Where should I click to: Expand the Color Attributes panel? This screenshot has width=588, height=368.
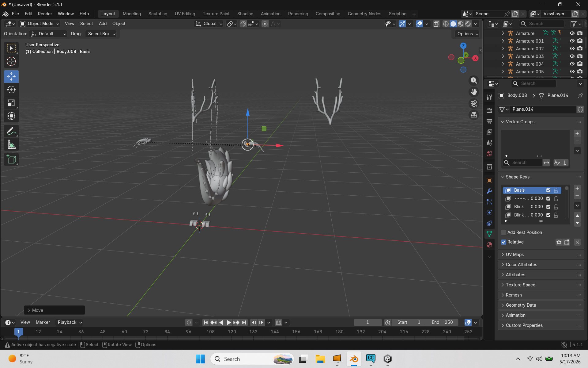click(541, 265)
